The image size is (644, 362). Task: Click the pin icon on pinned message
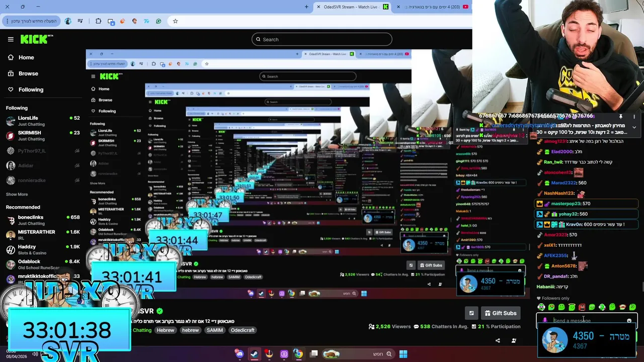pyautogui.click(x=621, y=116)
